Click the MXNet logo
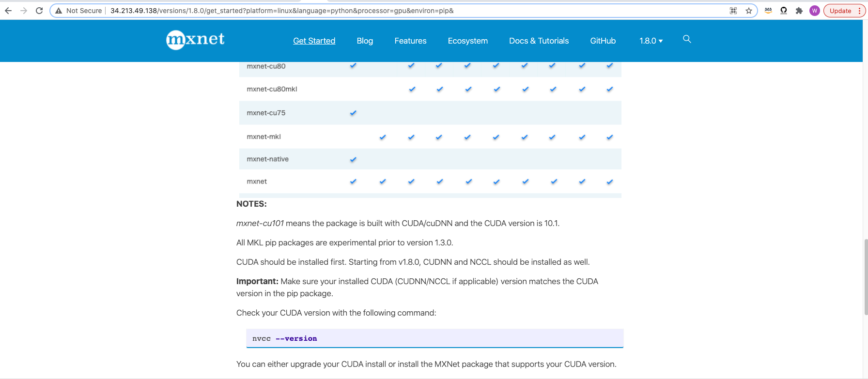The width and height of the screenshot is (868, 379). (x=195, y=40)
